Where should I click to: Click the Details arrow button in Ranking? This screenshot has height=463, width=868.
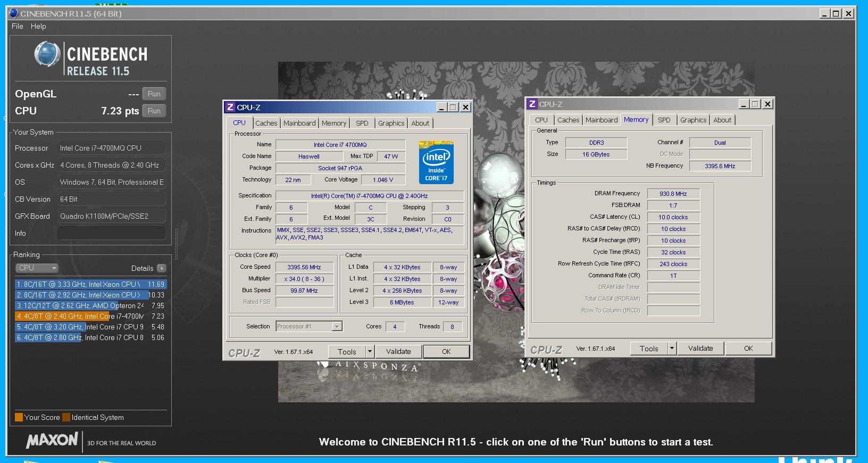tap(162, 268)
